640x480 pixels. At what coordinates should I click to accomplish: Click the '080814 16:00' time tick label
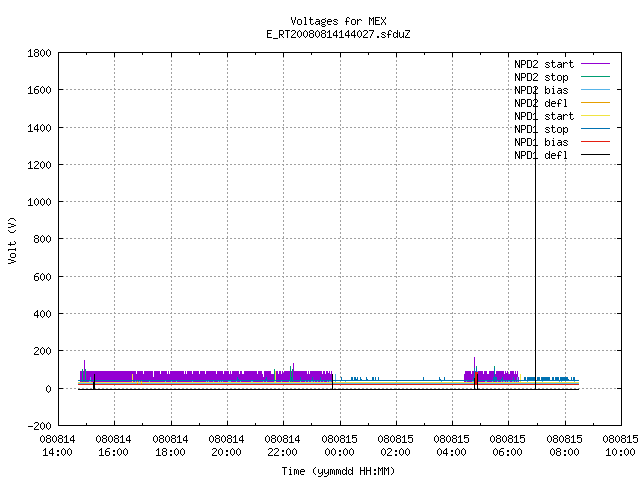113,446
